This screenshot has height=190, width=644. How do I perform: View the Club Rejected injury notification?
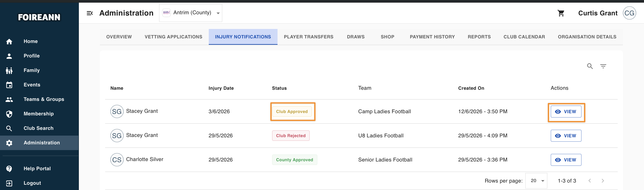point(566,136)
